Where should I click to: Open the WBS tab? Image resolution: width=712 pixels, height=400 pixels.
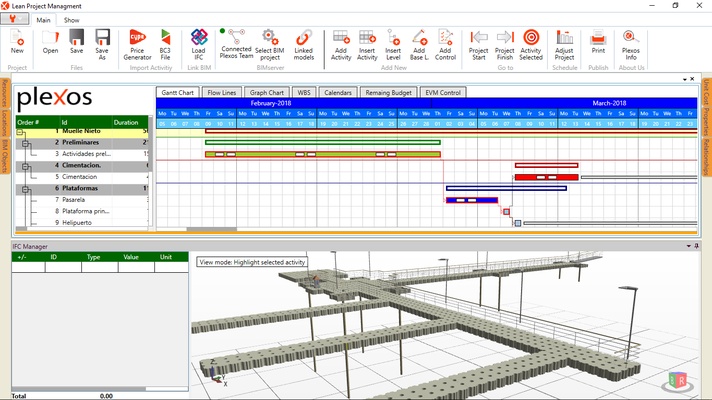click(304, 92)
